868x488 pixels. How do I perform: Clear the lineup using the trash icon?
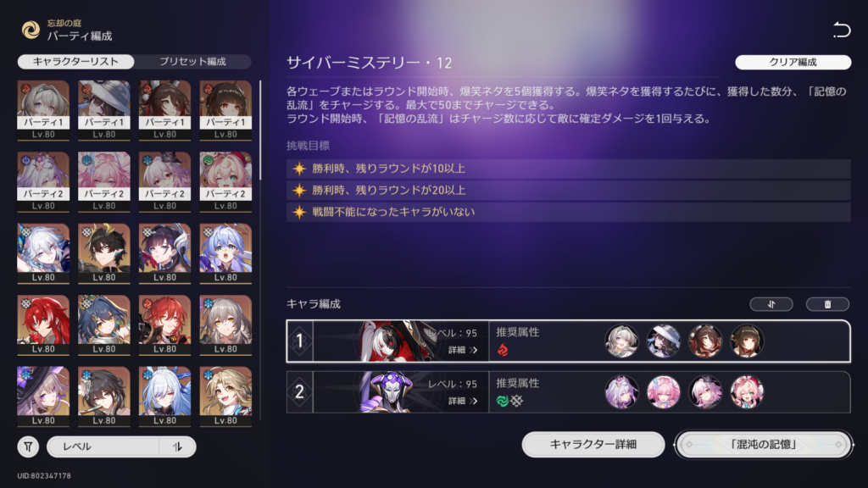827,304
